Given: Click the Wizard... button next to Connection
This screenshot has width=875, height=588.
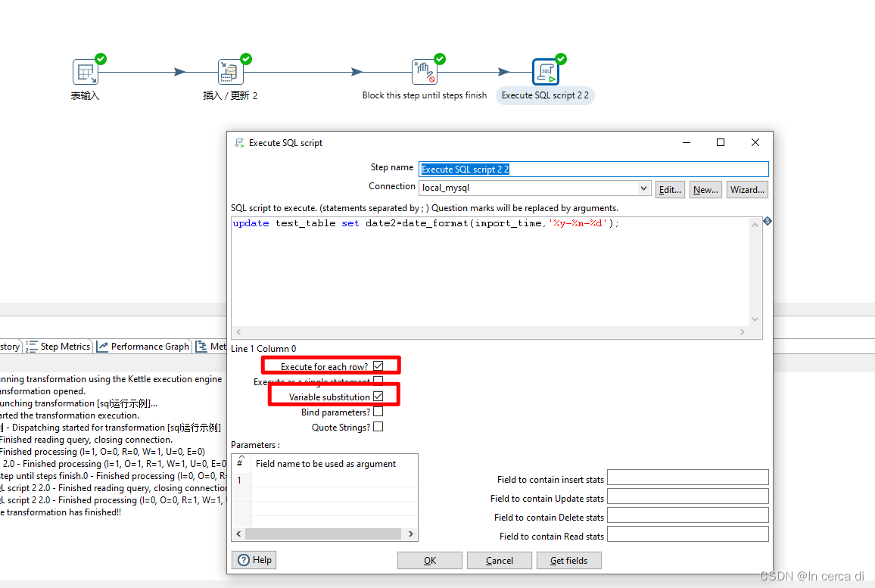Looking at the screenshot, I should (747, 189).
